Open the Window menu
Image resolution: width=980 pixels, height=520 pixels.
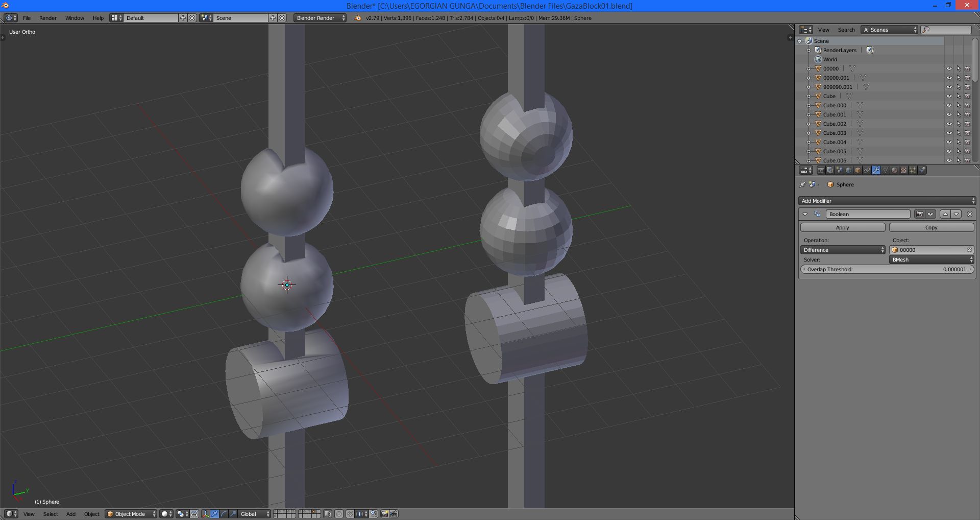click(x=75, y=18)
